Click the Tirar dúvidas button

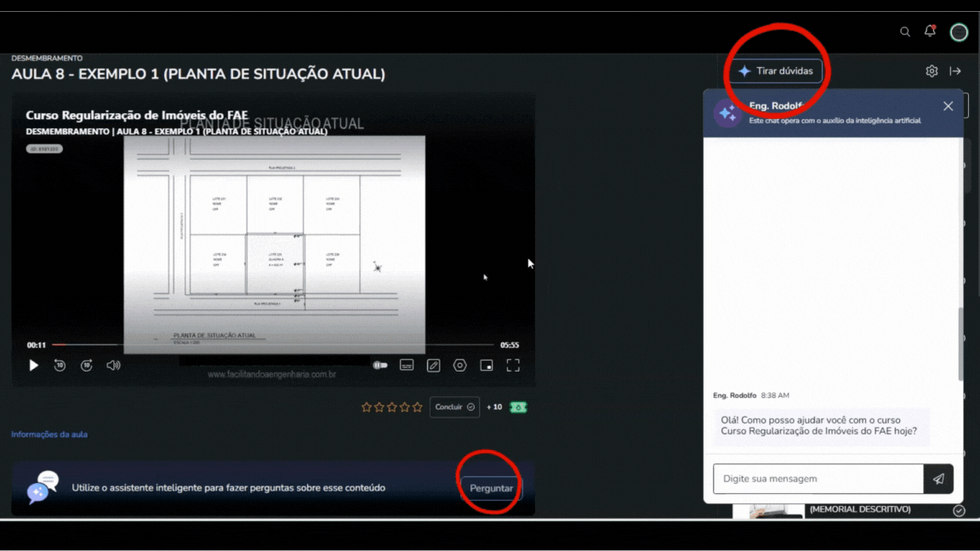click(775, 71)
